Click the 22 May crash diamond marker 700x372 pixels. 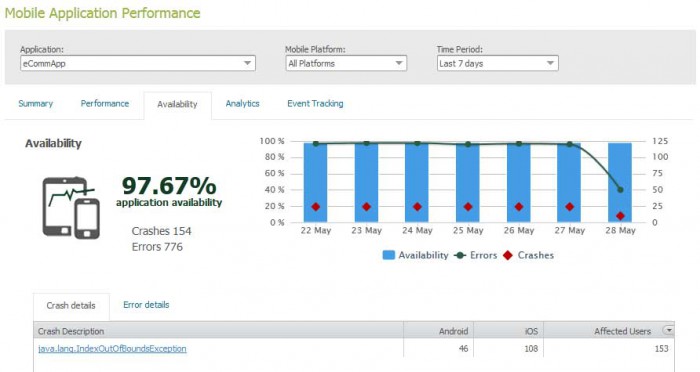tap(316, 207)
